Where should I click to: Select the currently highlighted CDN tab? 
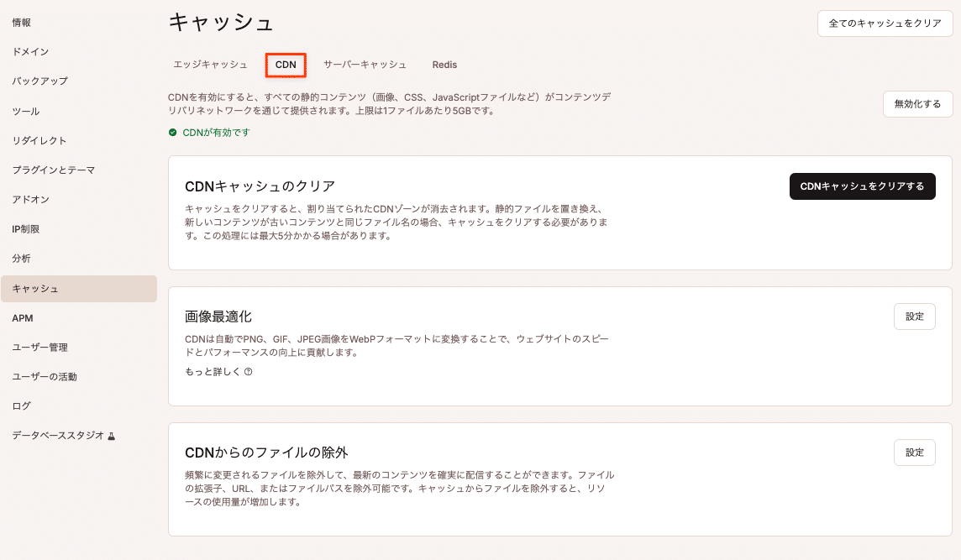286,64
